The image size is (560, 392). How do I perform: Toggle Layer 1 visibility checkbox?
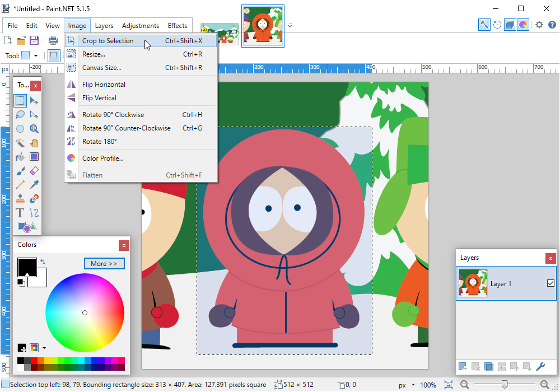coord(550,283)
